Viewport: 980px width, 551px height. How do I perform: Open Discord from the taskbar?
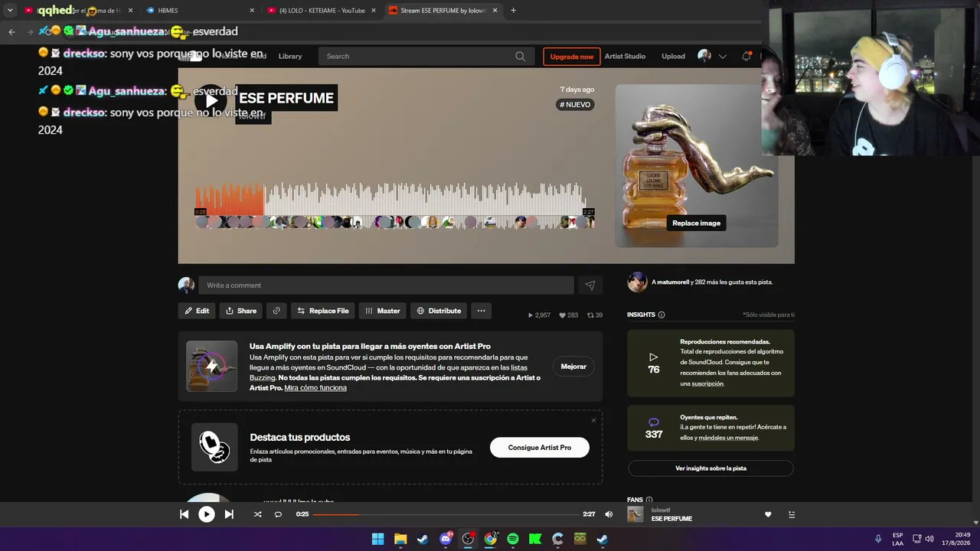446,539
